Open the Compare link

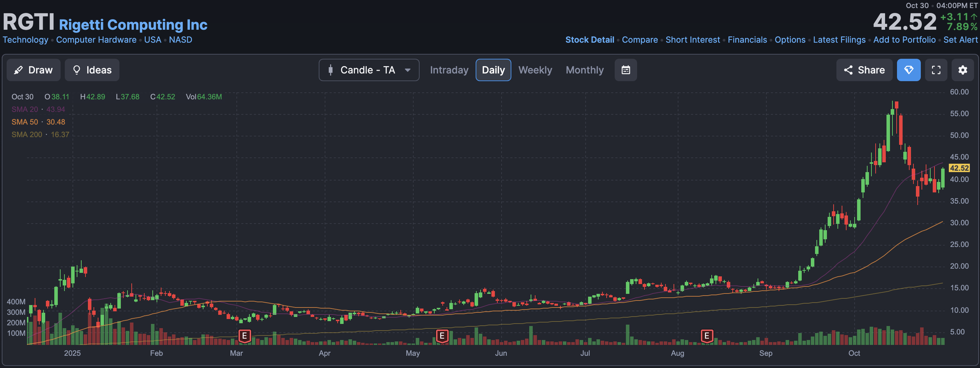(x=640, y=40)
